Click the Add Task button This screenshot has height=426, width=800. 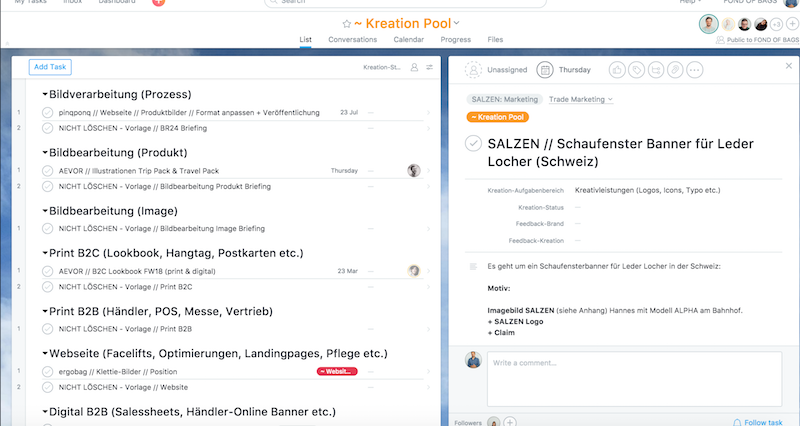(x=50, y=67)
